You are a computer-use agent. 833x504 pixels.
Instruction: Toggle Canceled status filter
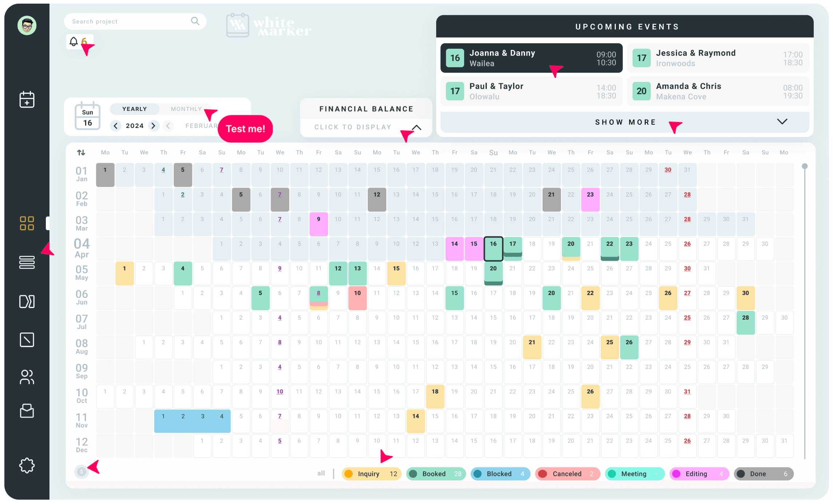point(568,474)
